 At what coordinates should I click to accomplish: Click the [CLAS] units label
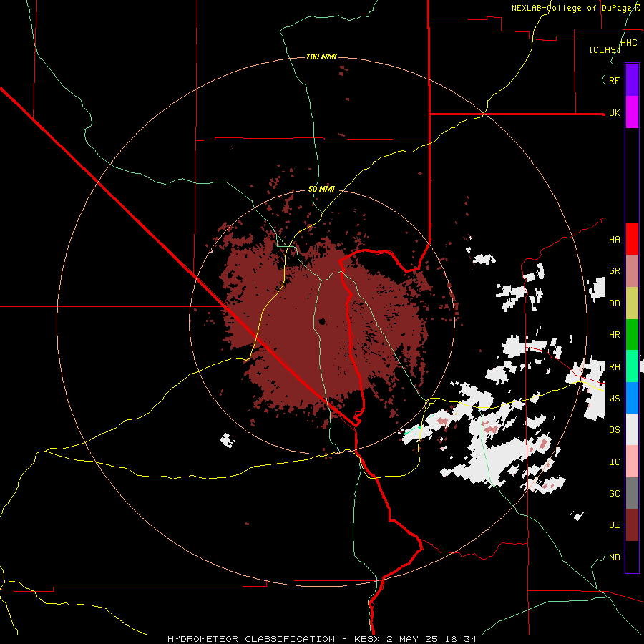point(605,49)
